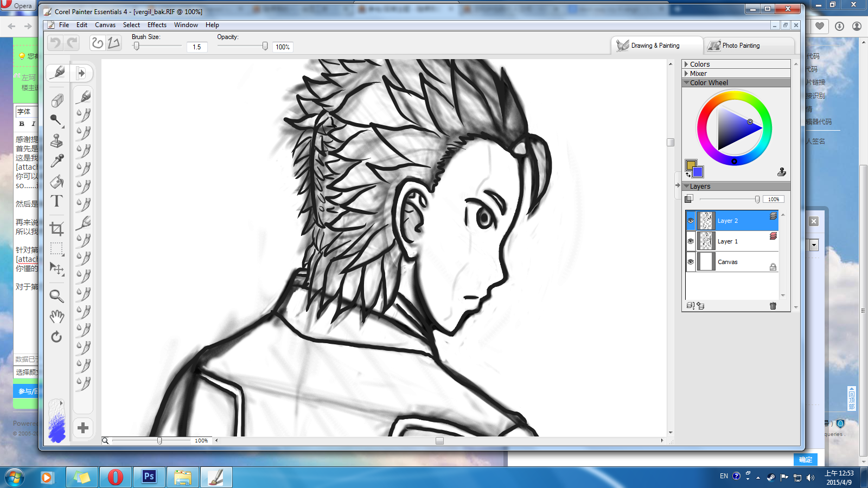
Task: Toggle freehand strokes button
Action: tap(98, 43)
